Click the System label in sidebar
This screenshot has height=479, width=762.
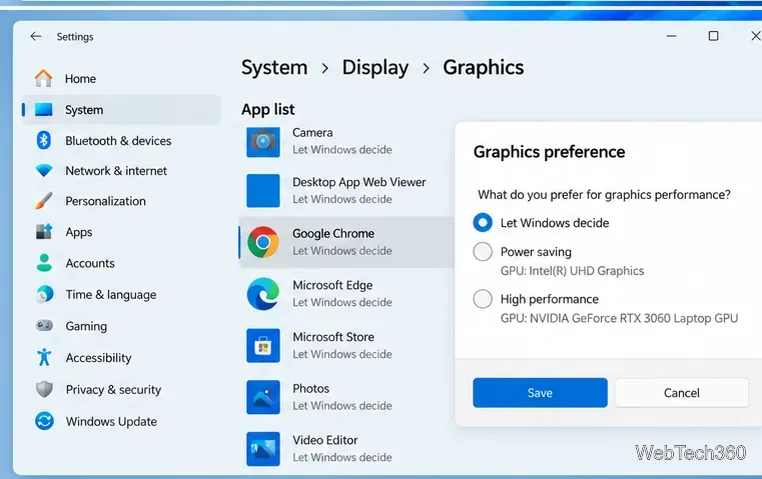point(84,110)
